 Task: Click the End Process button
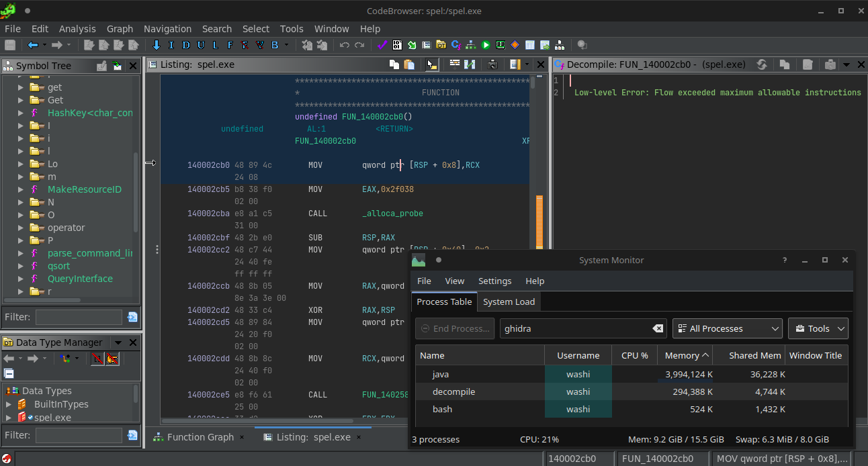coord(455,328)
